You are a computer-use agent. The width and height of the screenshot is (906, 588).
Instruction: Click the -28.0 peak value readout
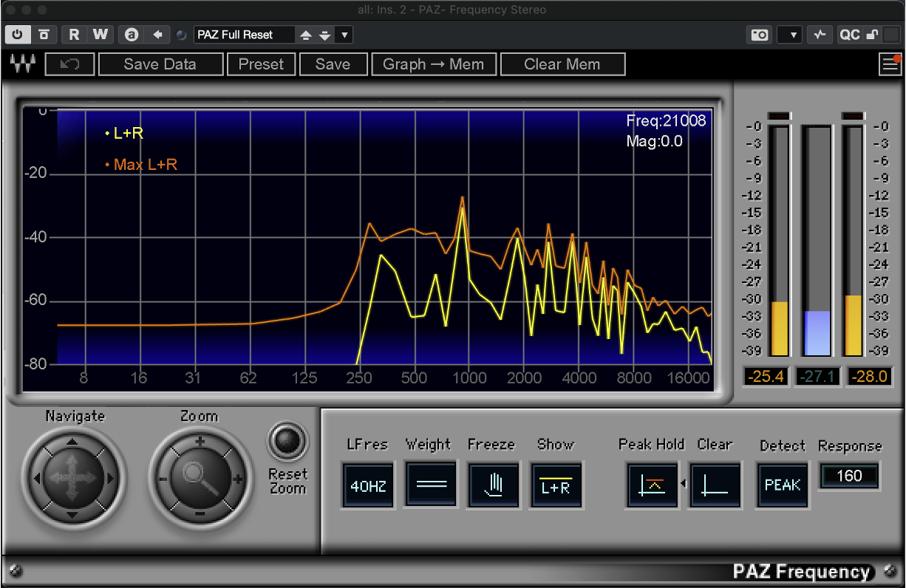coord(868,377)
